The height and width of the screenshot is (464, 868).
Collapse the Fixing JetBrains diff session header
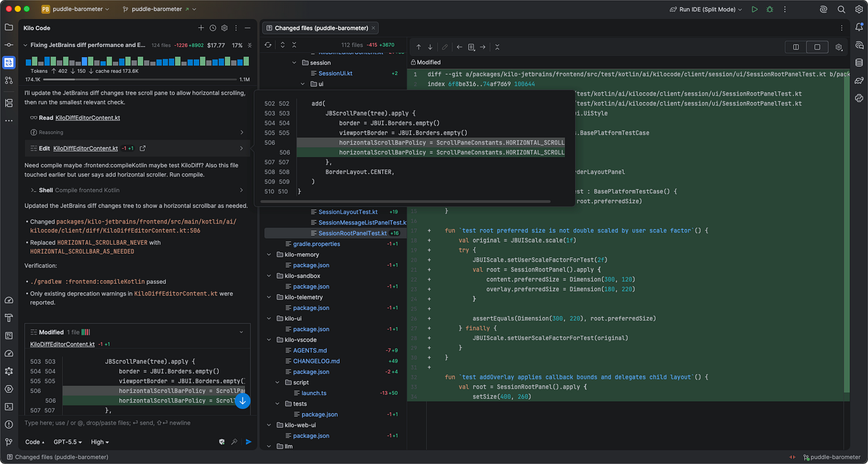(26, 45)
